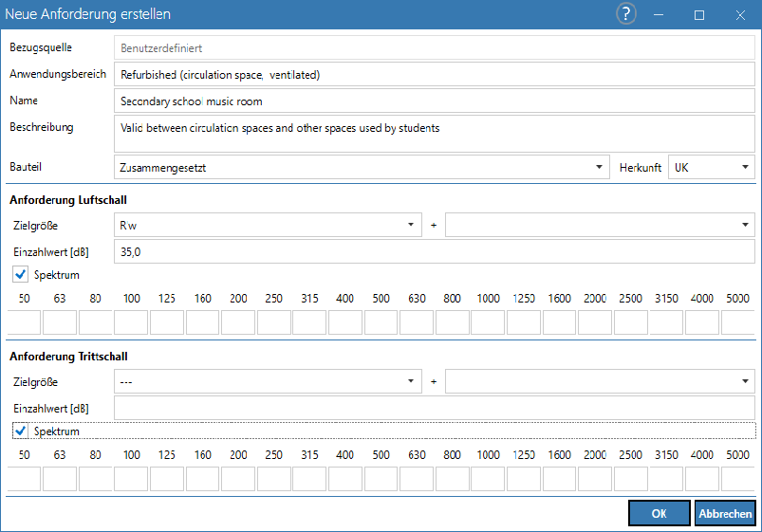Viewport: 762px width, 532px height.
Task: Click the Luftschall spectrum cell for 4000 Hz
Action: pyautogui.click(x=701, y=322)
